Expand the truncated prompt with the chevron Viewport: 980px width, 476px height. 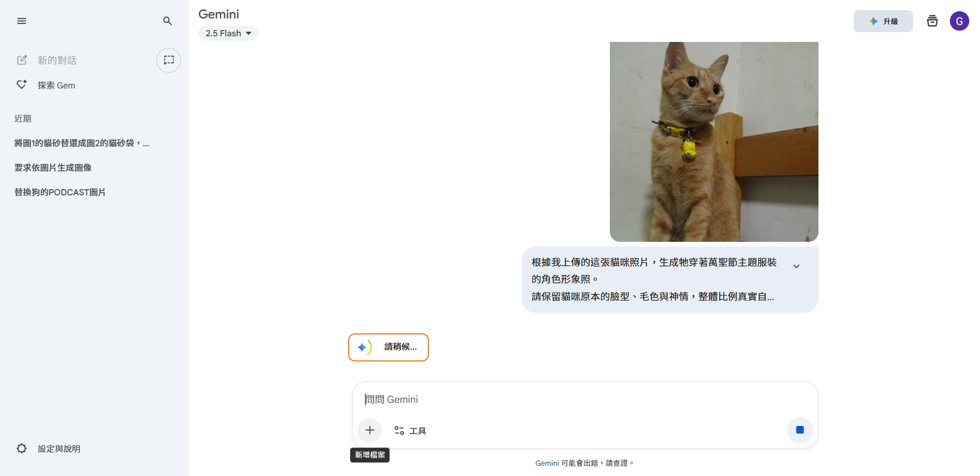point(796,266)
